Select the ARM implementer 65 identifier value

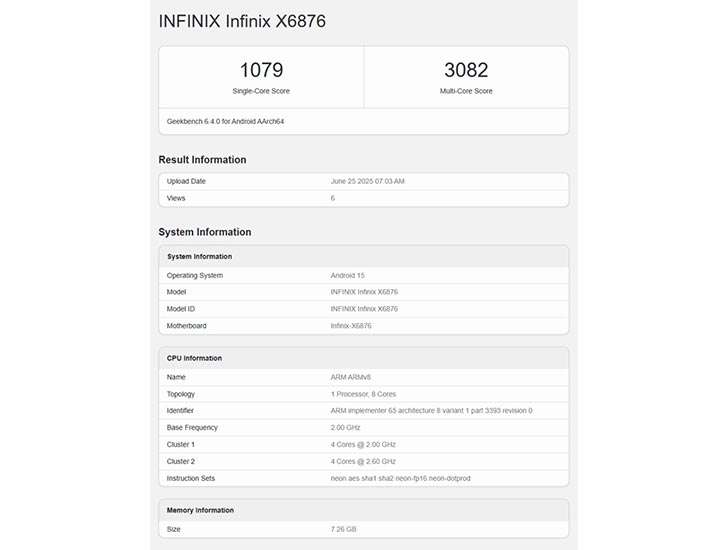point(431,411)
